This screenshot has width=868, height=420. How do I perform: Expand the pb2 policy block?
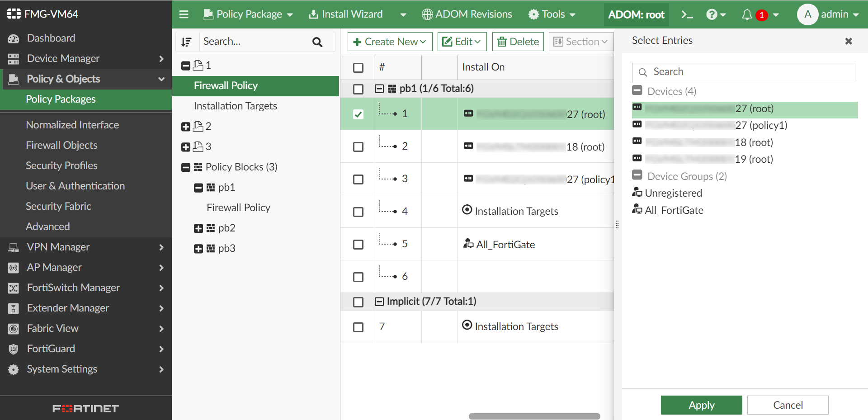pos(198,228)
